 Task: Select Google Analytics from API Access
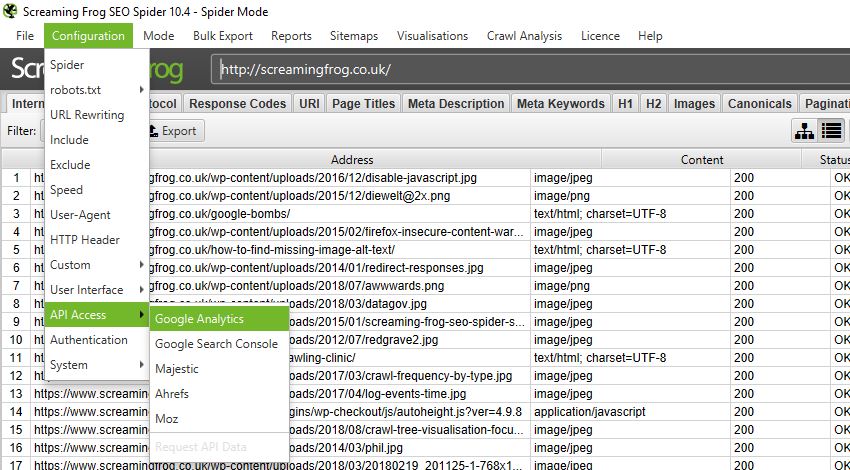[199, 319]
